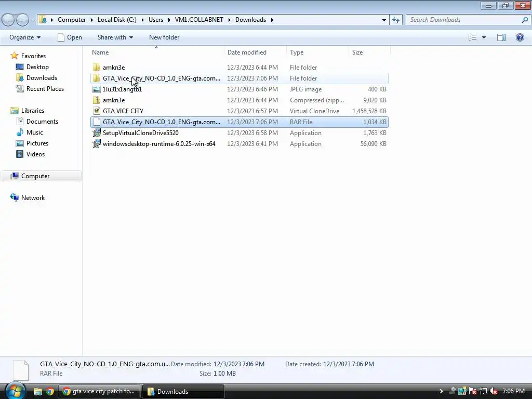Expand the arrow after Local Disk (C:) in path

coord(142,20)
